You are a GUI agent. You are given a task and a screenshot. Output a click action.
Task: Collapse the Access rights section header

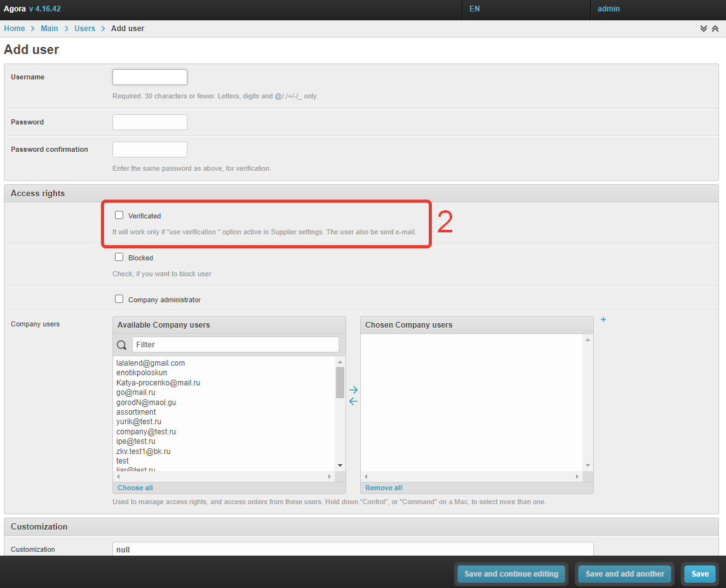click(38, 193)
